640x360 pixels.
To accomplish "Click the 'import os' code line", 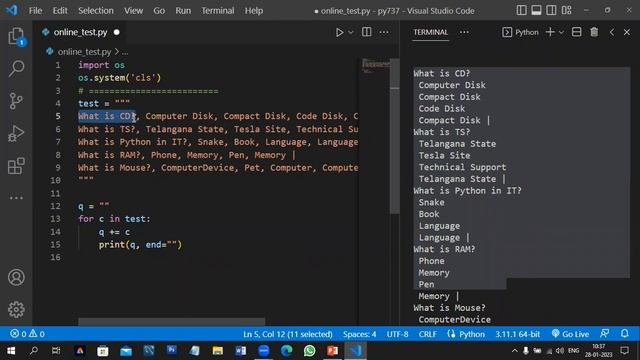I will point(101,65).
